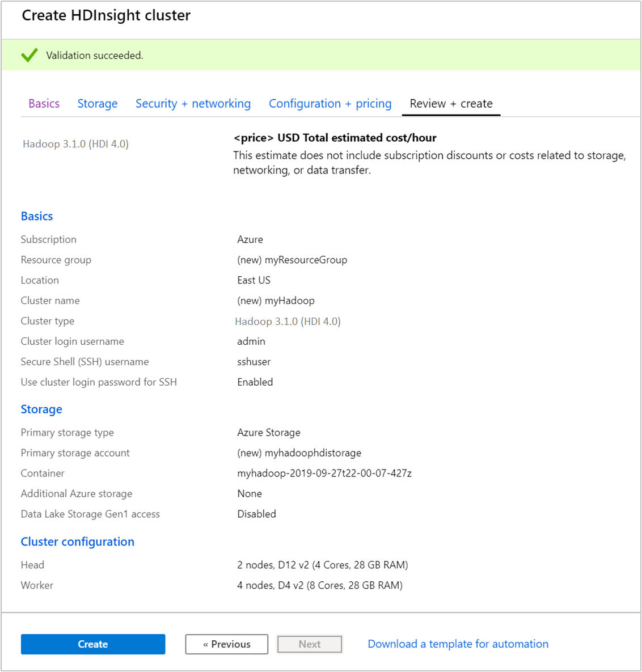The image size is (642, 672).
Task: Click the East US location value
Action: [254, 280]
